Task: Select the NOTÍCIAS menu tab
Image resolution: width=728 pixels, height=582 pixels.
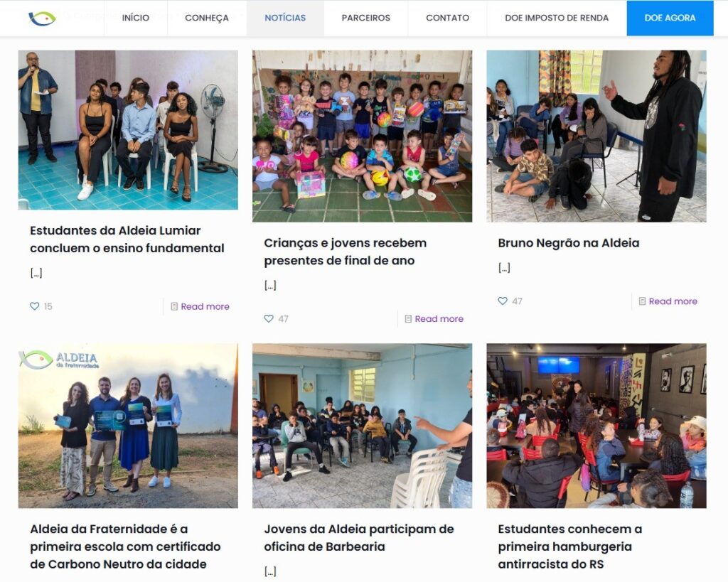Action: (x=285, y=18)
